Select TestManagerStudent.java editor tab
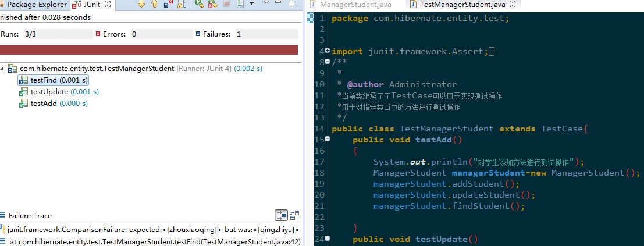Screen dimensions: 644x246 tap(462, 5)
